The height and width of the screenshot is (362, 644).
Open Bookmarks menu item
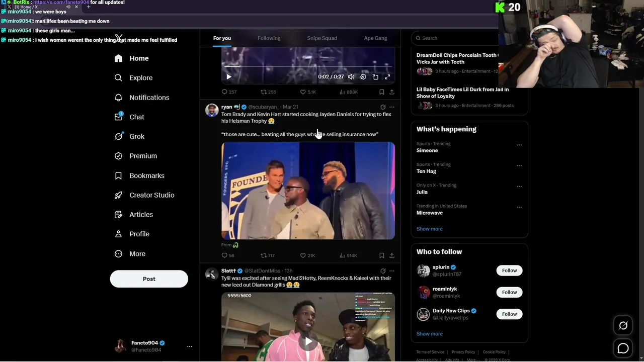(139, 175)
